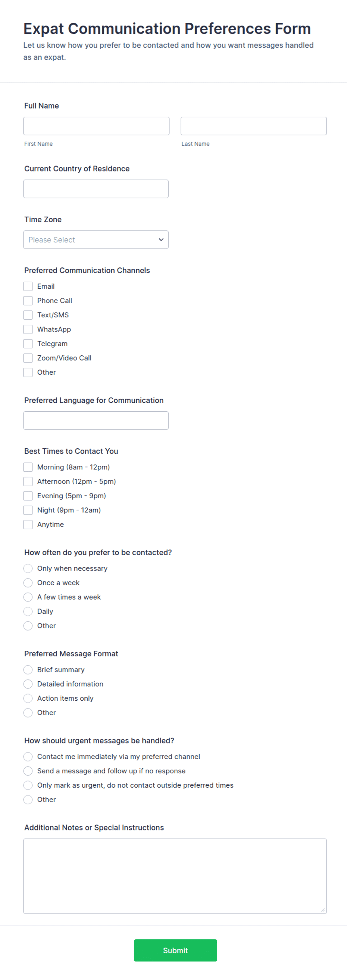Focus the Current Country of Residence field
Screen dimensions: 347x980
pyautogui.click(x=96, y=189)
